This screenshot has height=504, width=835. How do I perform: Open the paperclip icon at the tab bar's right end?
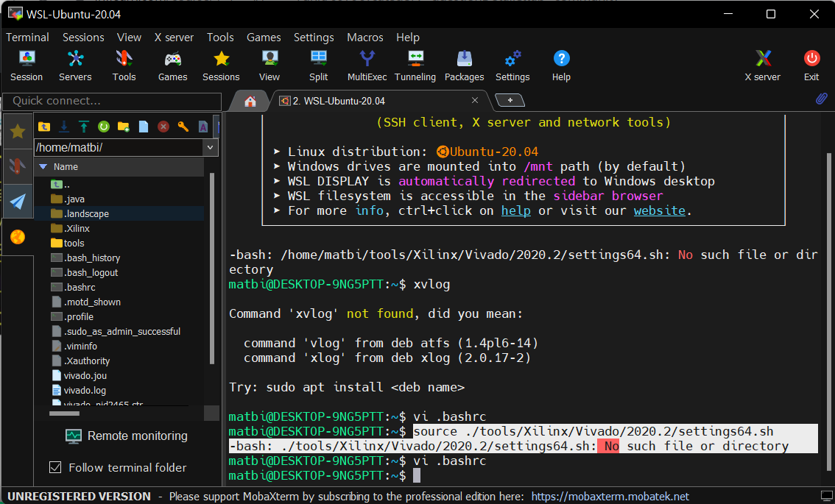pos(821,100)
